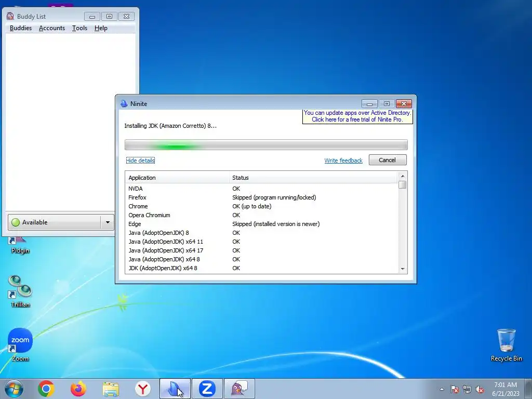Image resolution: width=532 pixels, height=399 pixels.
Task: Open the Accounts menu
Action: pyautogui.click(x=52, y=28)
